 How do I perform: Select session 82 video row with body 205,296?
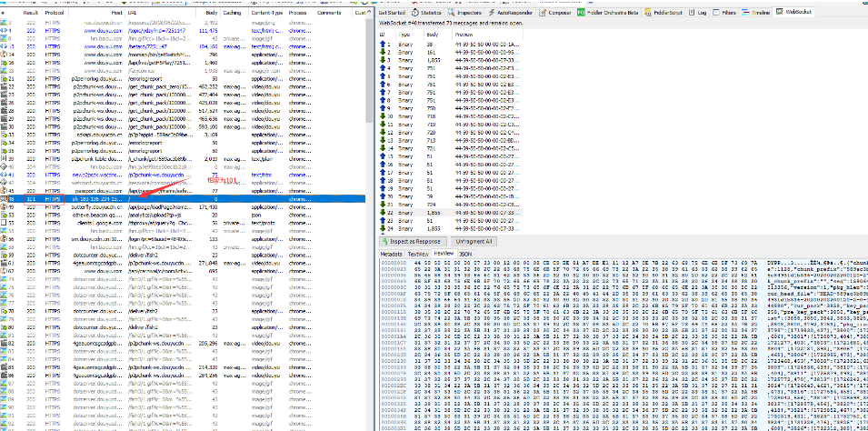pos(183,343)
